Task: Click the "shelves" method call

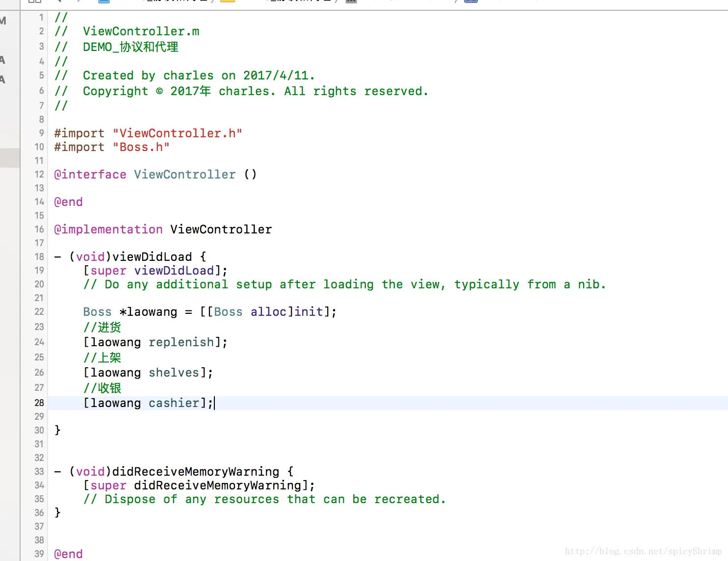Action: 174,373
